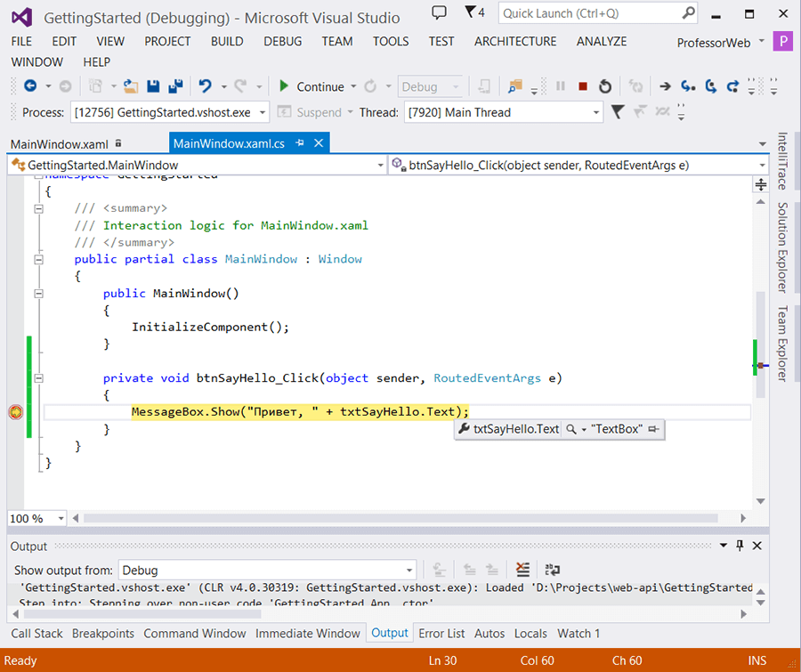Expand Continue button dropdown arrow

coord(353,86)
